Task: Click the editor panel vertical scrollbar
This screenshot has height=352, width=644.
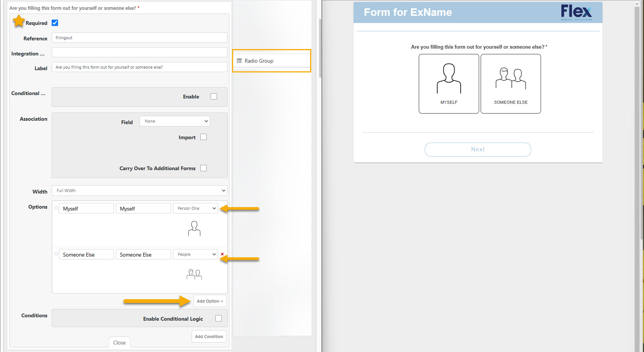Action: tap(320, 48)
